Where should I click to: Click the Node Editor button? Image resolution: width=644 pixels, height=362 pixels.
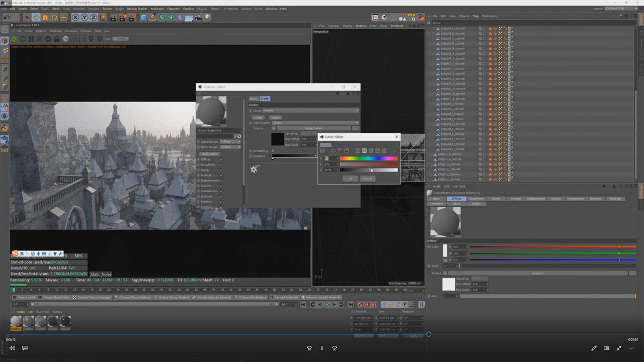point(209,154)
